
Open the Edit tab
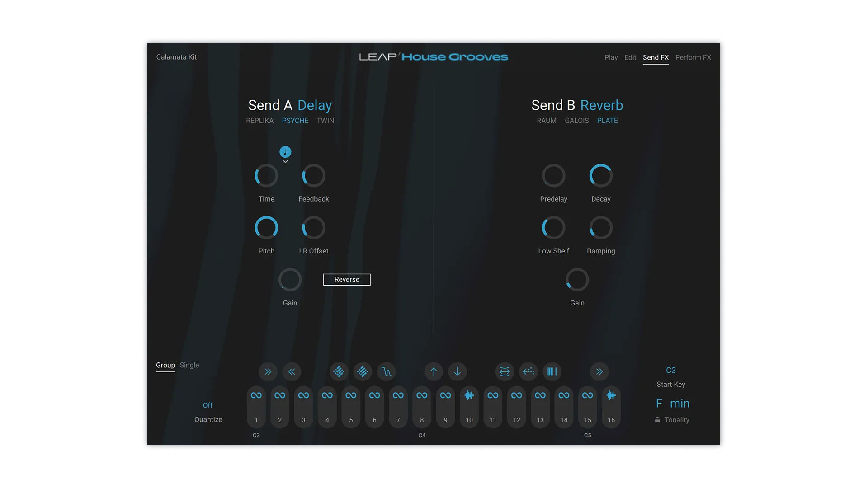tap(630, 57)
